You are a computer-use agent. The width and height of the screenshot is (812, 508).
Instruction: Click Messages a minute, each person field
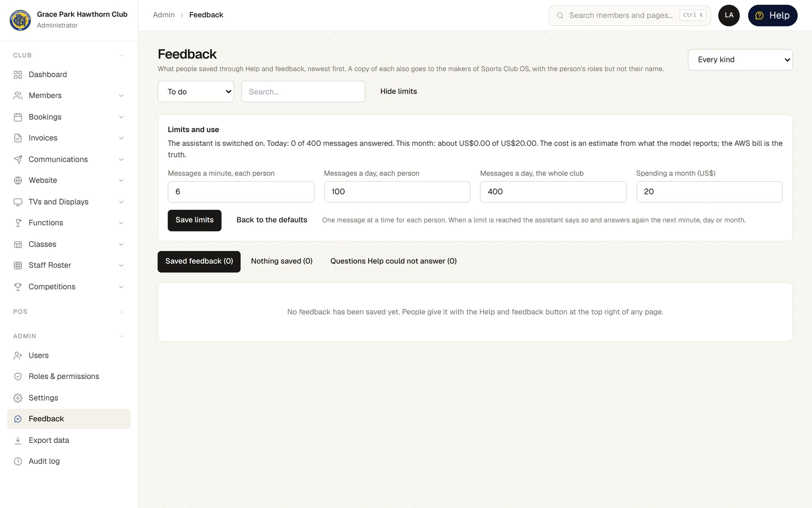241,192
